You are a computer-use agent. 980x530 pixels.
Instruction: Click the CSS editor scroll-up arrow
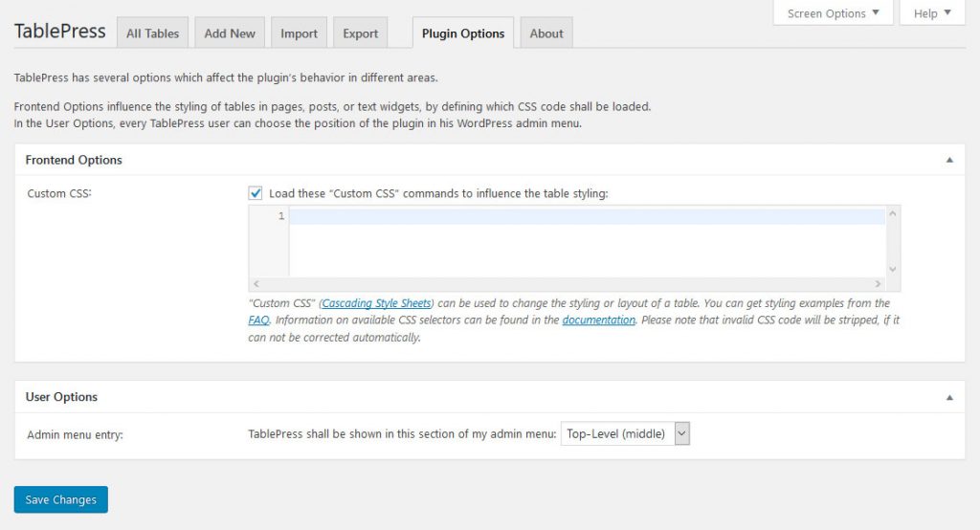click(892, 214)
